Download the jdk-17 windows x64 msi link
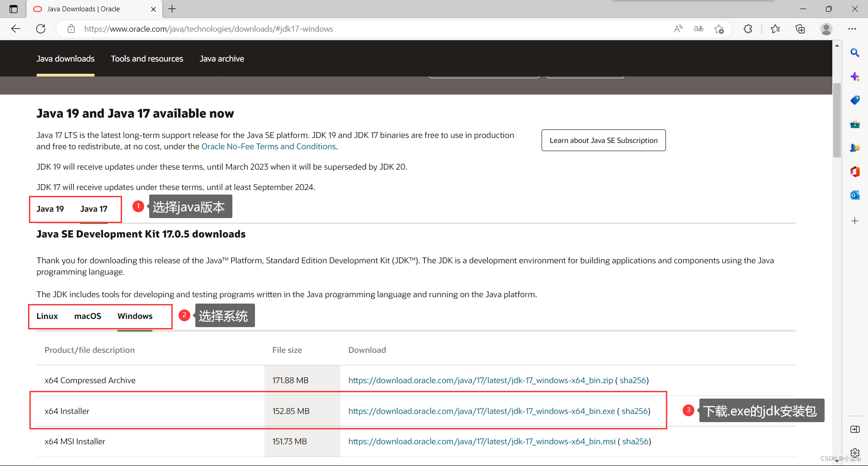The image size is (868, 466). point(482,442)
